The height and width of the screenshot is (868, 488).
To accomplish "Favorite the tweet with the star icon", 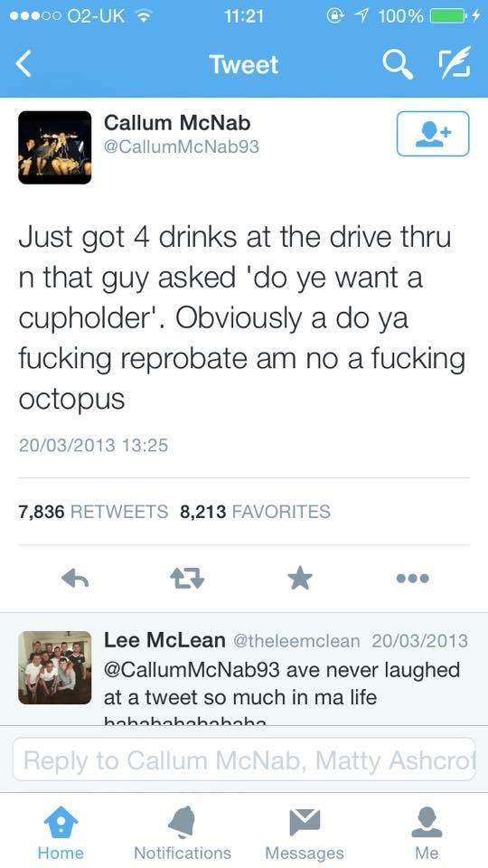I will (x=300, y=578).
